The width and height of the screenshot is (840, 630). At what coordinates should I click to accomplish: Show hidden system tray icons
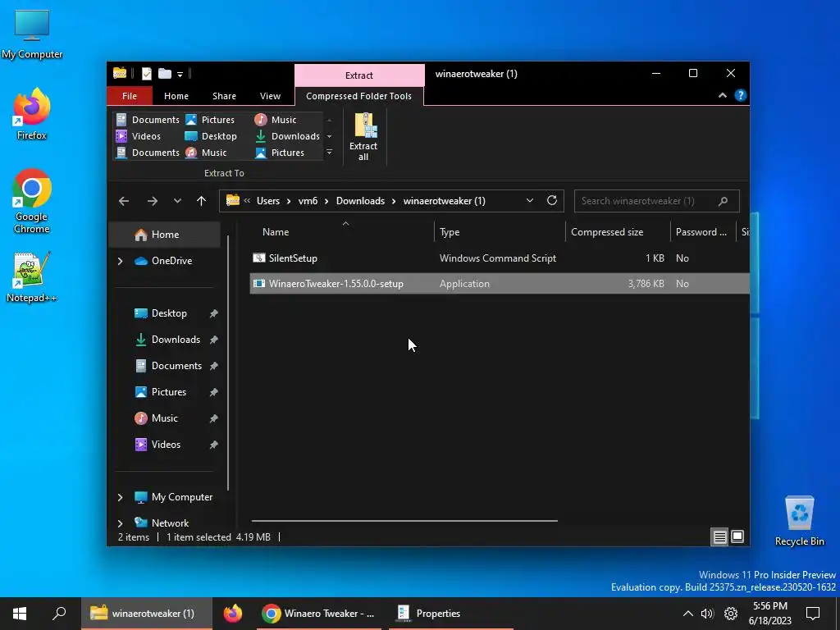click(688, 614)
